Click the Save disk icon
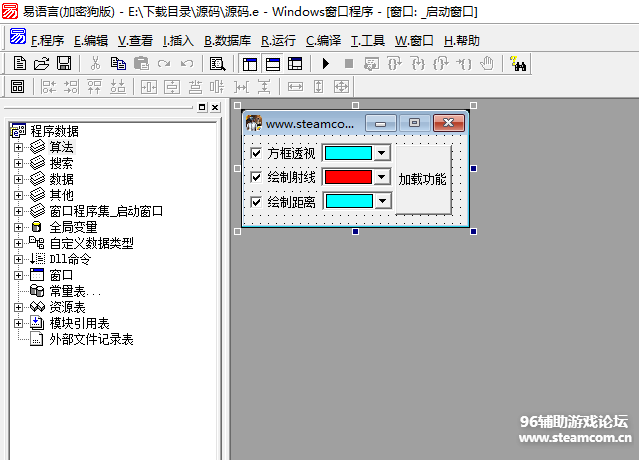 point(63,63)
